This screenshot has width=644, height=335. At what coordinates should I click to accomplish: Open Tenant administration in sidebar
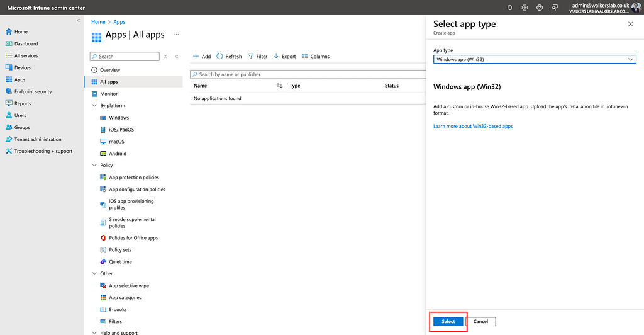(38, 139)
